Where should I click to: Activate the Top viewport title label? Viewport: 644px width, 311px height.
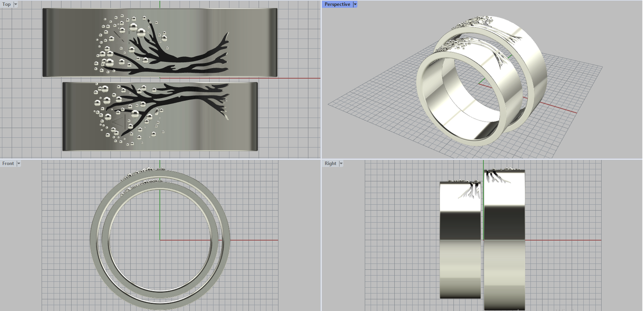click(x=6, y=4)
